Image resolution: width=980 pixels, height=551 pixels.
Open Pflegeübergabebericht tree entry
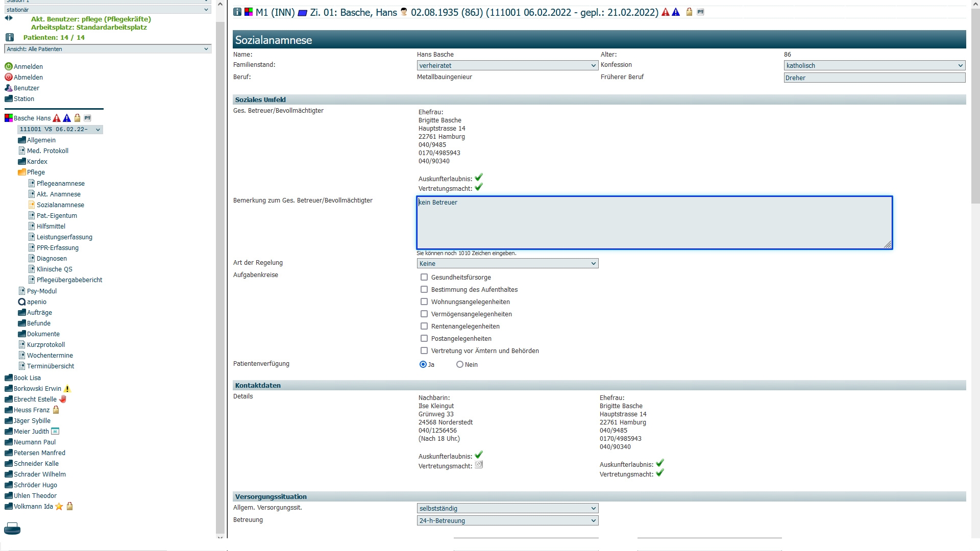[x=69, y=280]
